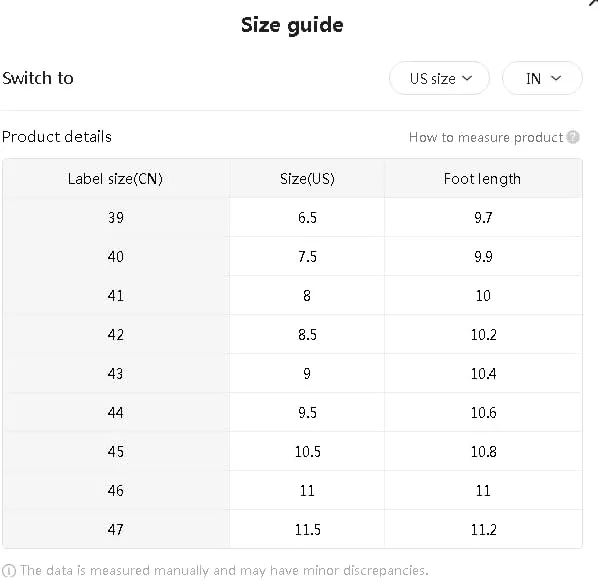Click the How to measure product link

[x=485, y=137]
